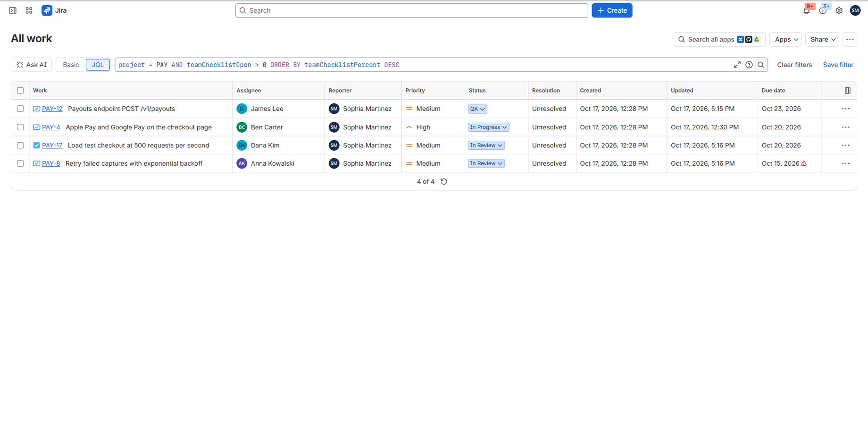
Task: Open more actions for PAY-12 row
Action: (845, 109)
